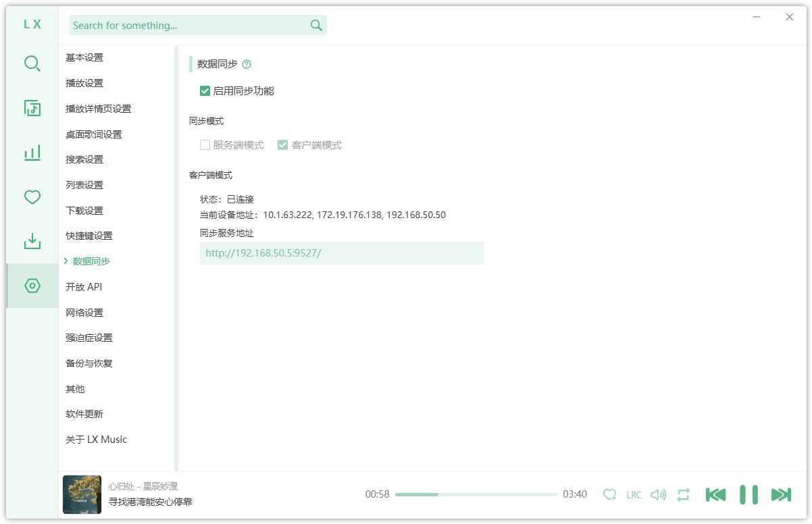Viewport: 812px width, 524px height.
Task: Open the volume control icon
Action: [658, 494]
